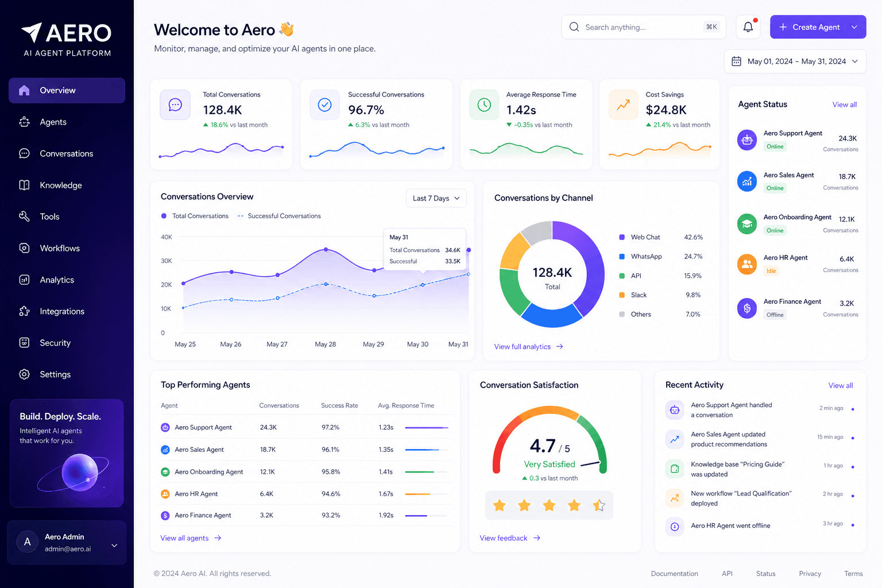Toggle the Total Conversations legend item
The width and height of the screenshot is (882, 588).
tap(195, 216)
